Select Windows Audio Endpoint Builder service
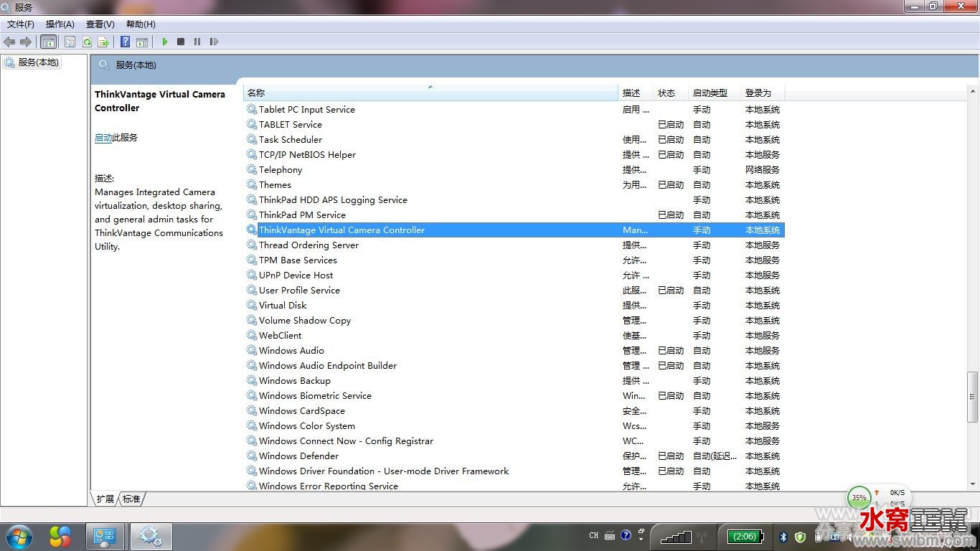Screen dimensions: 980x551 tap(514, 366)
